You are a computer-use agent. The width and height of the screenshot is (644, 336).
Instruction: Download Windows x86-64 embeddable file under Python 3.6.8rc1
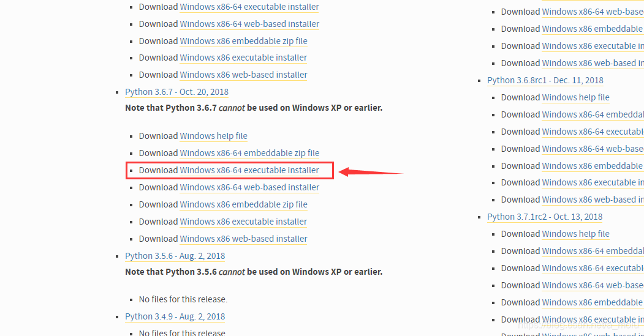(x=593, y=115)
